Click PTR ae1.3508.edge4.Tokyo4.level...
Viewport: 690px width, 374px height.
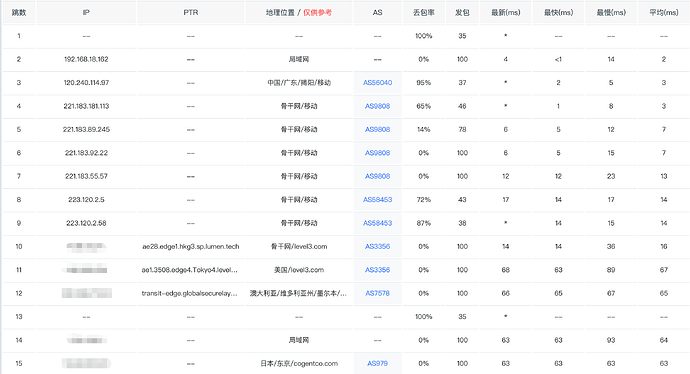point(190,270)
